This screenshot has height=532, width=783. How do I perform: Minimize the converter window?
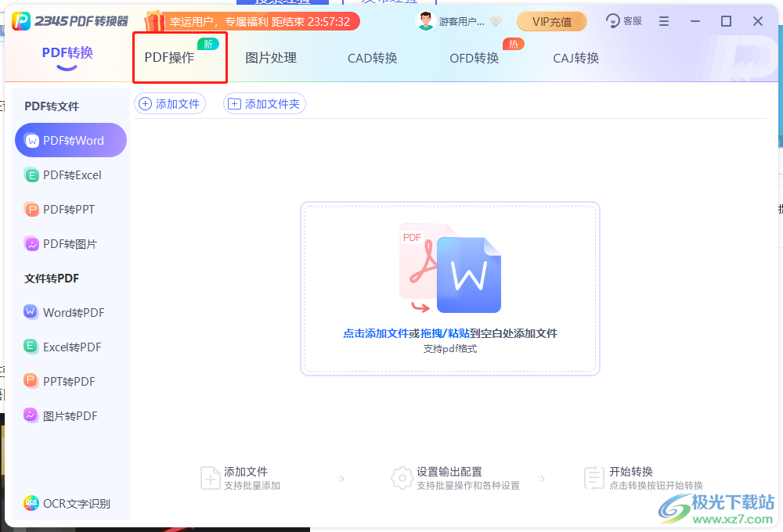coord(695,21)
